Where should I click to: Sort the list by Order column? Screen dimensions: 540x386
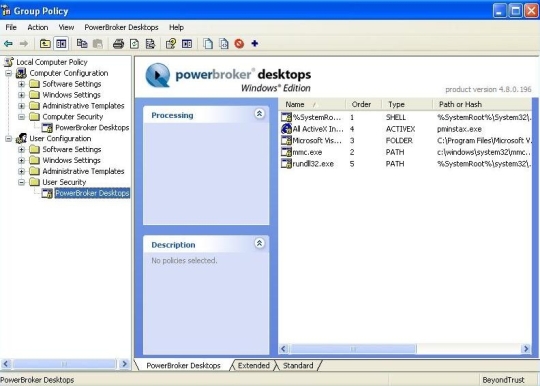(364, 104)
